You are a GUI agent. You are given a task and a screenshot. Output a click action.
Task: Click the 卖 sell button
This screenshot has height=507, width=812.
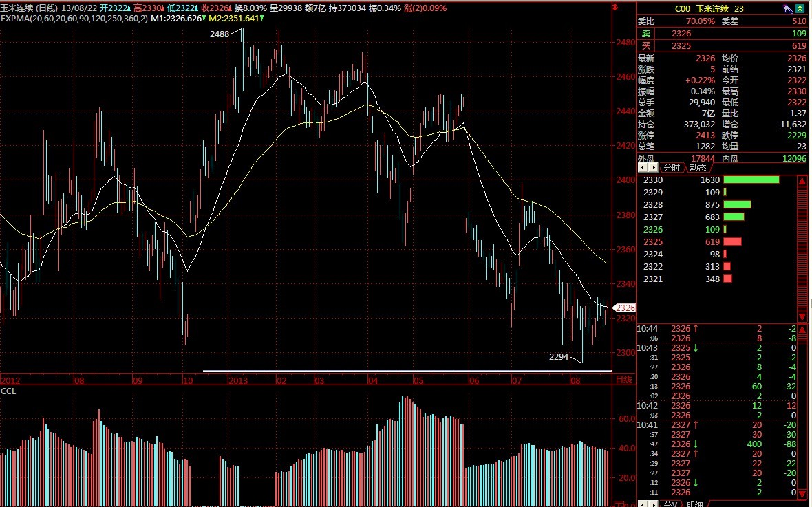tap(645, 33)
